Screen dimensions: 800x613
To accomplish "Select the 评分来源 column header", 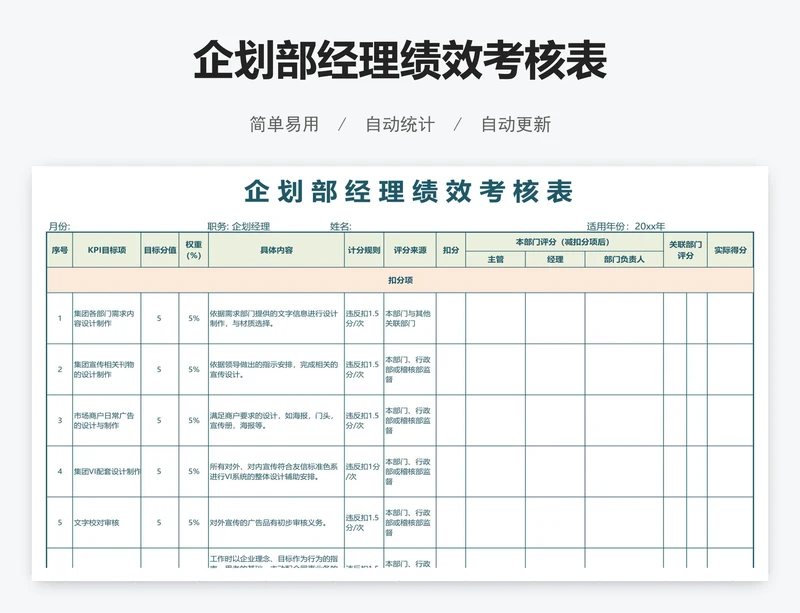I will pyautogui.click(x=410, y=250).
